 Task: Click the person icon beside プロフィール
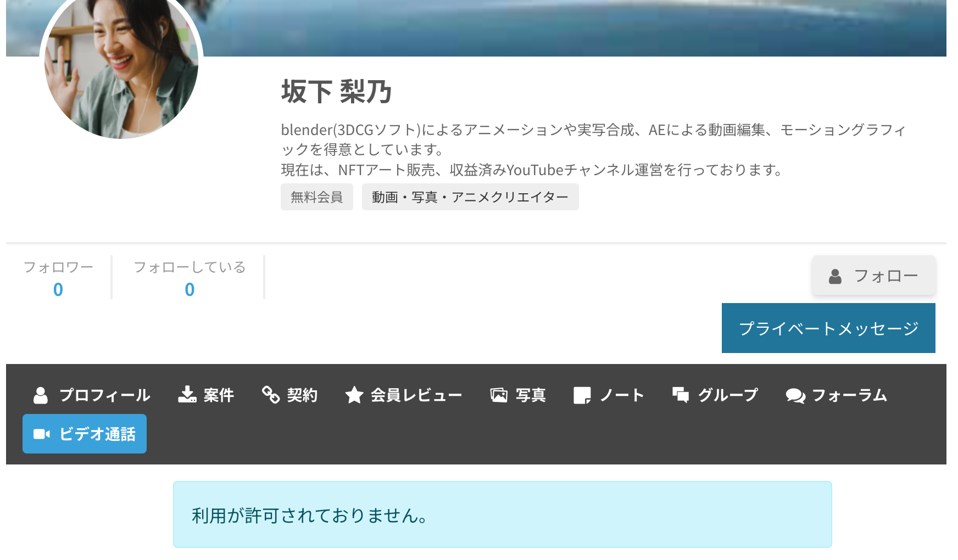pyautogui.click(x=41, y=395)
